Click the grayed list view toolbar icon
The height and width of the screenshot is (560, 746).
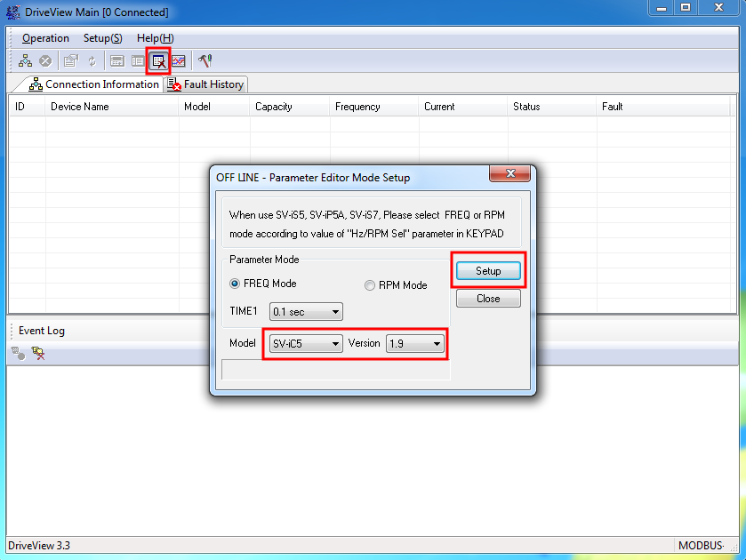[138, 61]
